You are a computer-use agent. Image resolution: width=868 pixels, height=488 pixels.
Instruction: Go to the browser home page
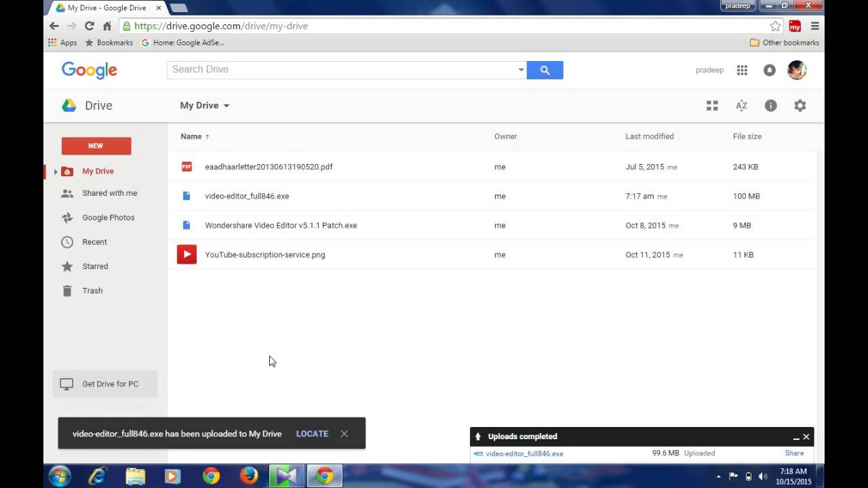(x=107, y=26)
